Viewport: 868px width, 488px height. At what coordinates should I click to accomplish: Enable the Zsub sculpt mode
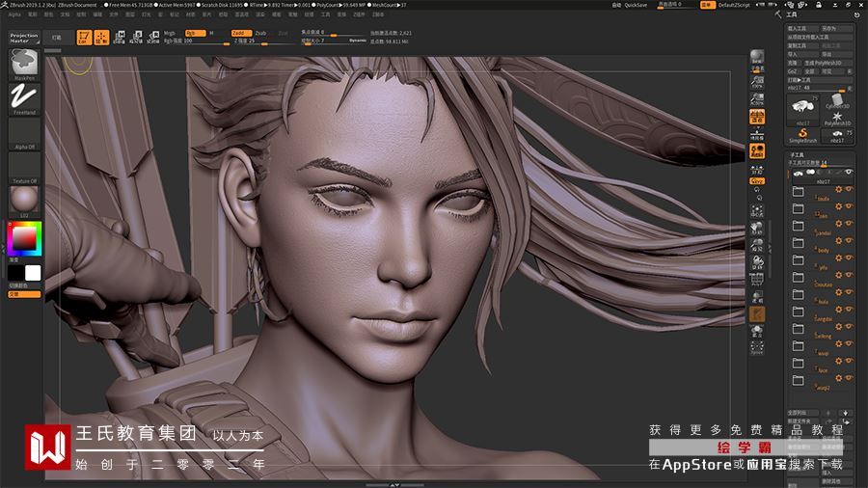coord(260,33)
